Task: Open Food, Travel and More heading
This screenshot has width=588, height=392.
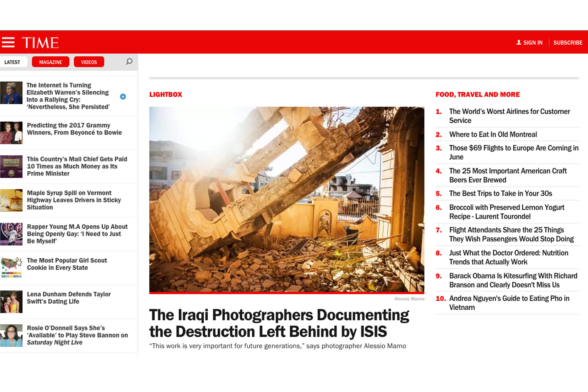Action: point(477,94)
